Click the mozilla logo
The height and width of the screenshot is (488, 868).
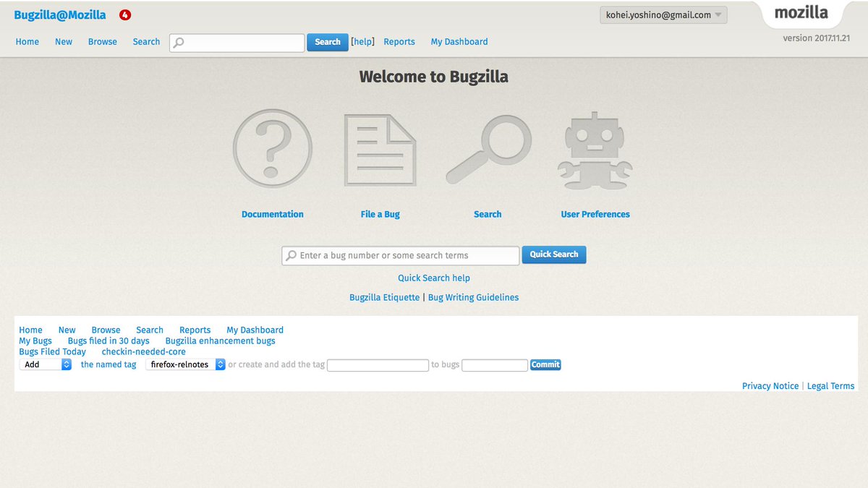801,12
